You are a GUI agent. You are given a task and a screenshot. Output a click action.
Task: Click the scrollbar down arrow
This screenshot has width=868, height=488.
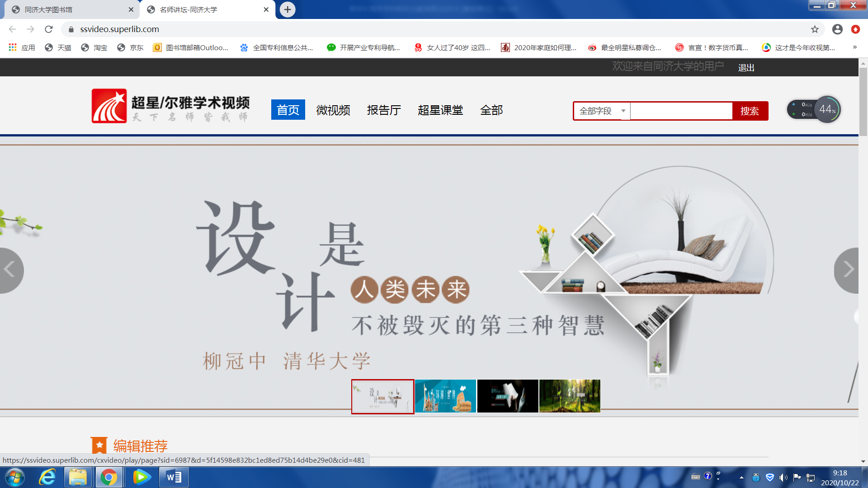863,461
